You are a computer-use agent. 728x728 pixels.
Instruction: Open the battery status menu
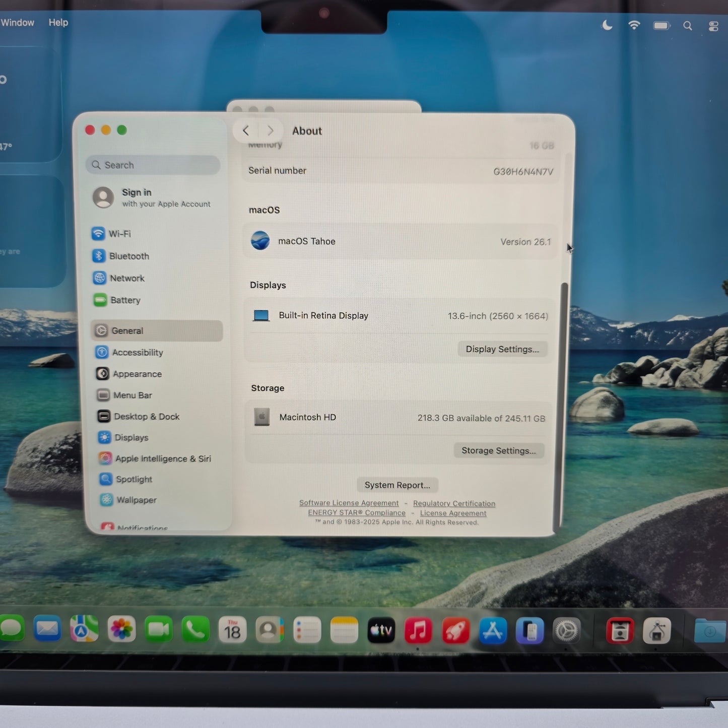click(x=661, y=25)
